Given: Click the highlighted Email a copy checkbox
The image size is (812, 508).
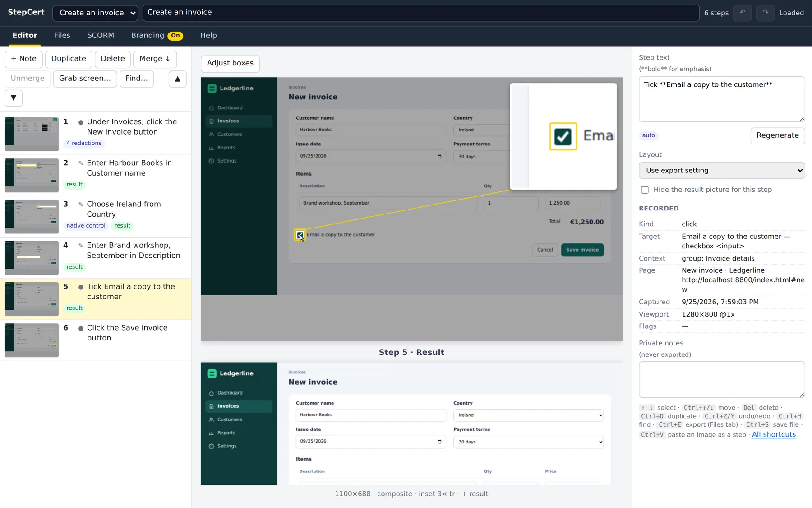Looking at the screenshot, I should [300, 235].
